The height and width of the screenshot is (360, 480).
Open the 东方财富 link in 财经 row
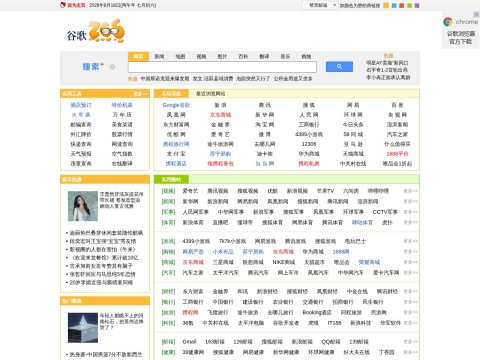coord(193,291)
